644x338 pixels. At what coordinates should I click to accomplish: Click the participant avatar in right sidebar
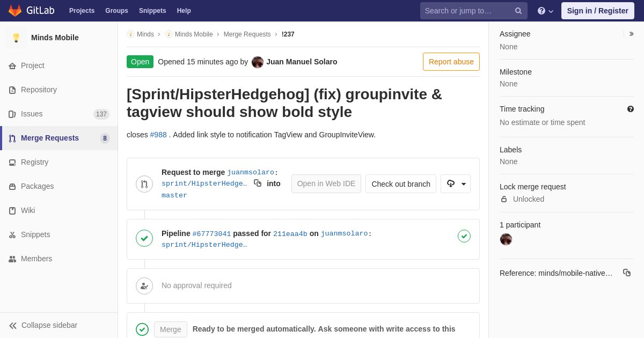(506, 239)
